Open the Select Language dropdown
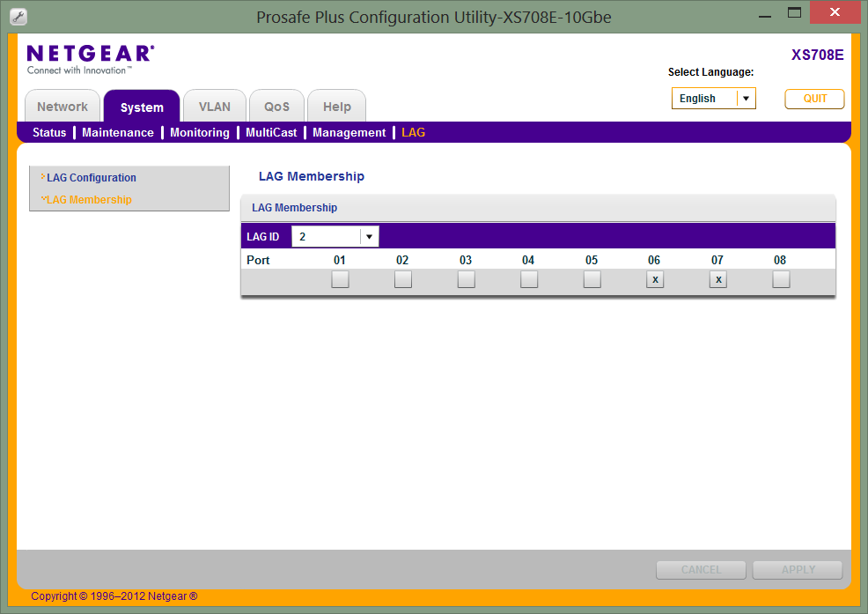 [x=714, y=98]
